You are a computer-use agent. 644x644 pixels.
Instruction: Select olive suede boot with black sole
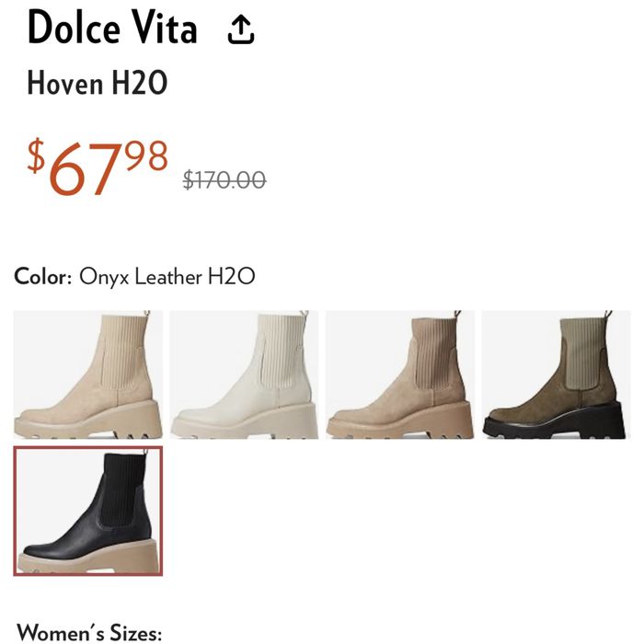(x=556, y=374)
